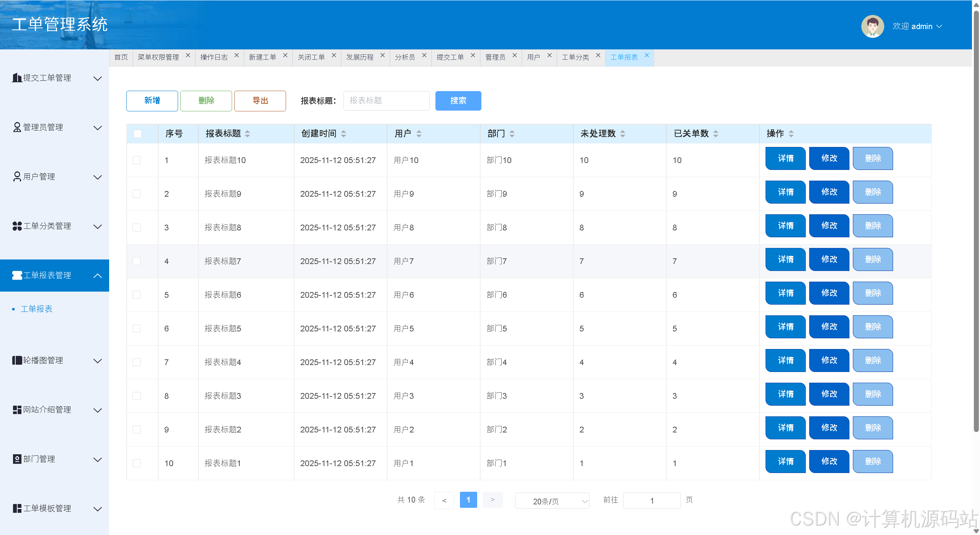
Task: Open the 20条/页 page size dropdown
Action: coord(551,501)
